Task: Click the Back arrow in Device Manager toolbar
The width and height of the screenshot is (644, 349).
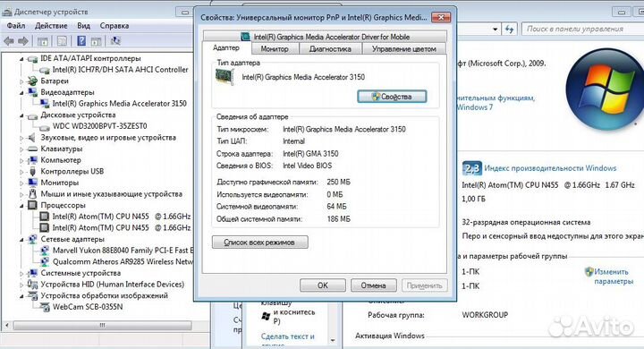Action: 9,40
